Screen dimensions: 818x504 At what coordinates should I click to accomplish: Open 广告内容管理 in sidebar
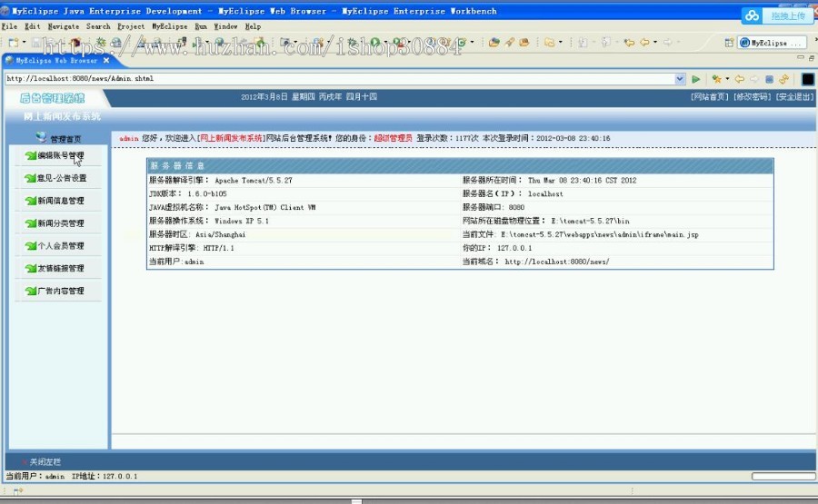point(61,291)
